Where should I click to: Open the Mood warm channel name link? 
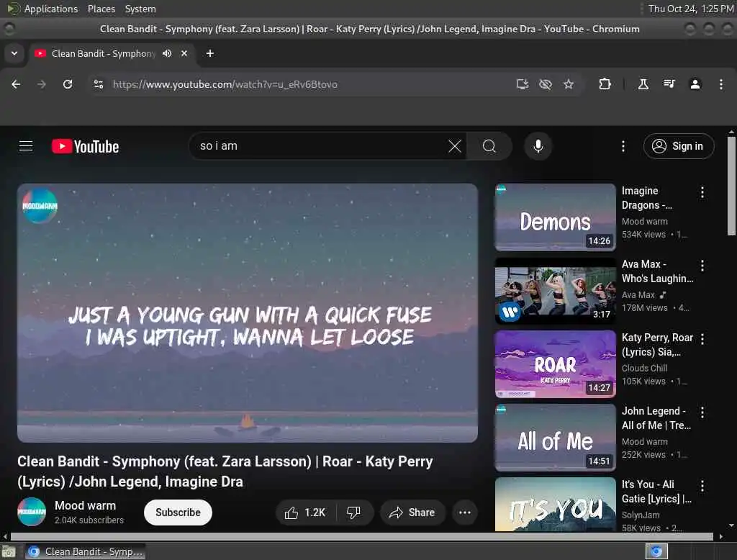click(x=85, y=505)
